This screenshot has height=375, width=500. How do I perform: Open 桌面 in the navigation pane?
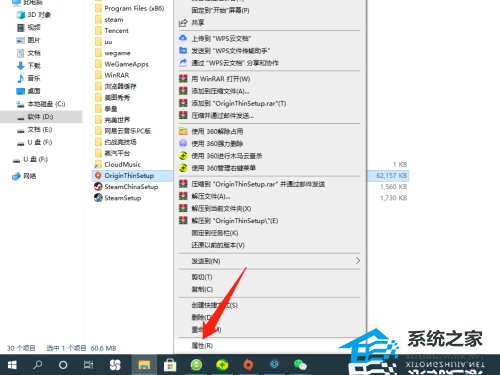(x=29, y=91)
